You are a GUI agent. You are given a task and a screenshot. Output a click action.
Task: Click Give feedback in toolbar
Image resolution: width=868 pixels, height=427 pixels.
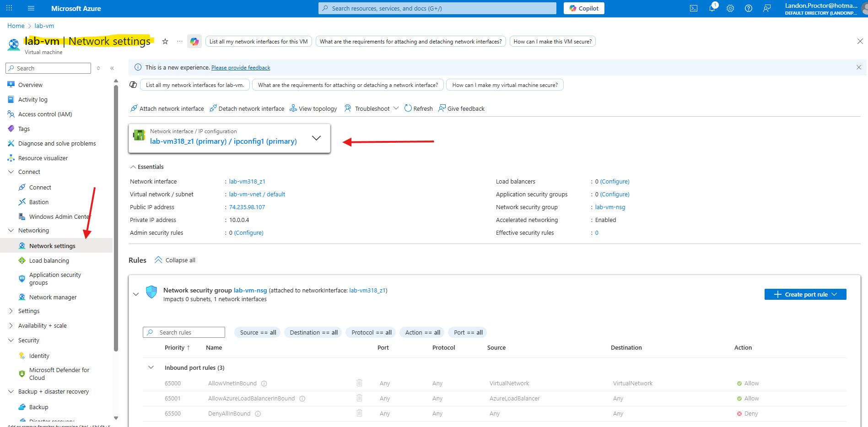(461, 108)
